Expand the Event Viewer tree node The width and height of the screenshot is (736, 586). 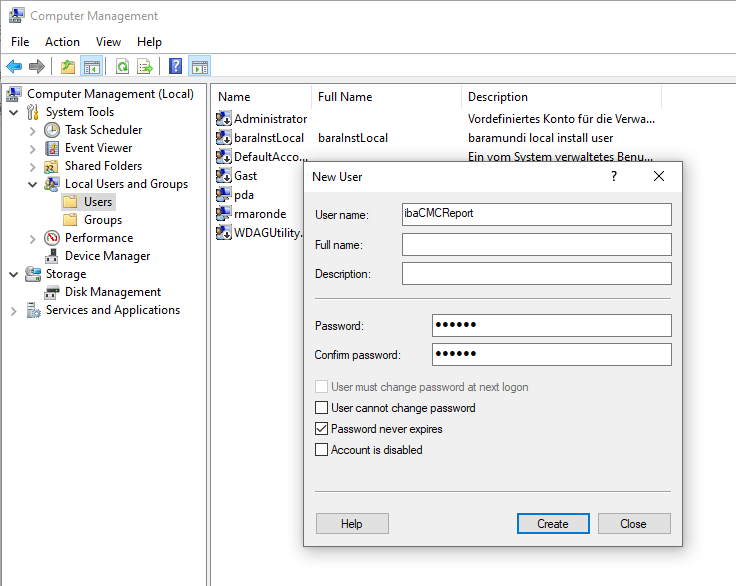coord(33,148)
